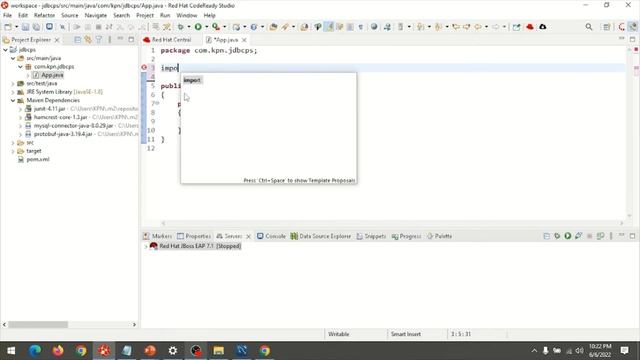The height and width of the screenshot is (360, 640).
Task: Click the publish icon in Servers view
Action: (600, 236)
